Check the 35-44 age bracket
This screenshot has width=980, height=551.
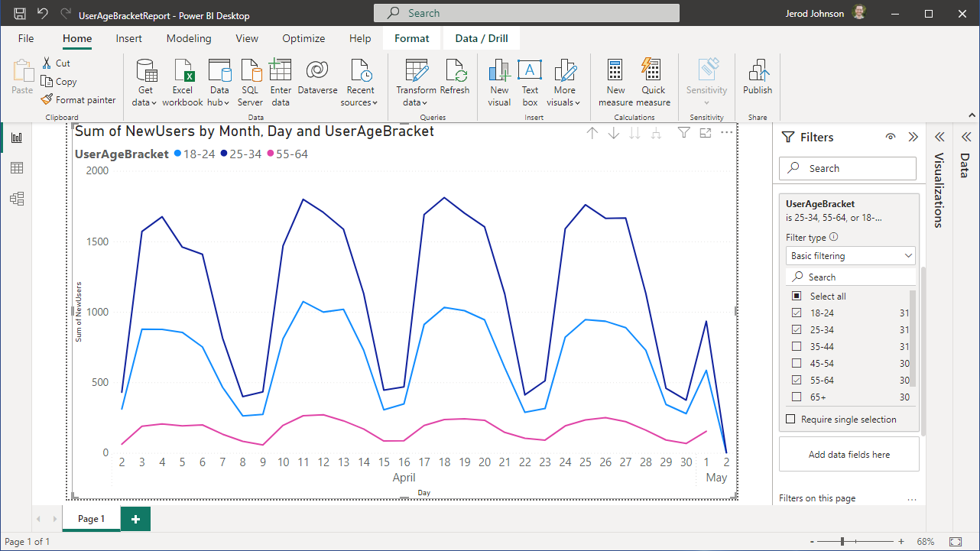(797, 346)
